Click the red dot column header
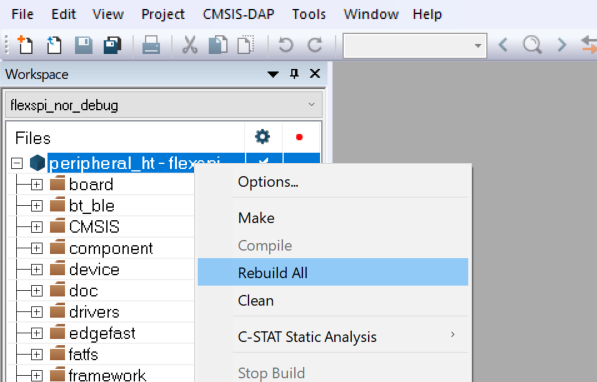Screen dimensions: 597x382 pos(299,137)
